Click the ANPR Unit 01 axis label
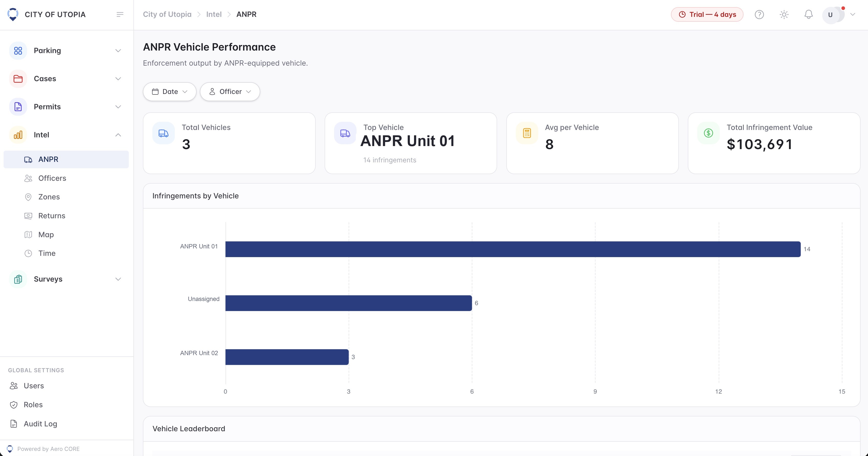868x456 pixels. point(199,246)
